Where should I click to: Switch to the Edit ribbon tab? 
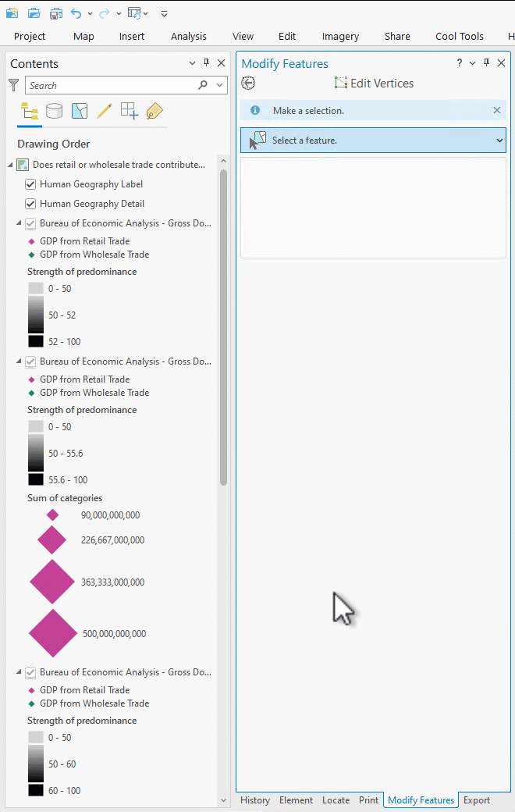286,36
